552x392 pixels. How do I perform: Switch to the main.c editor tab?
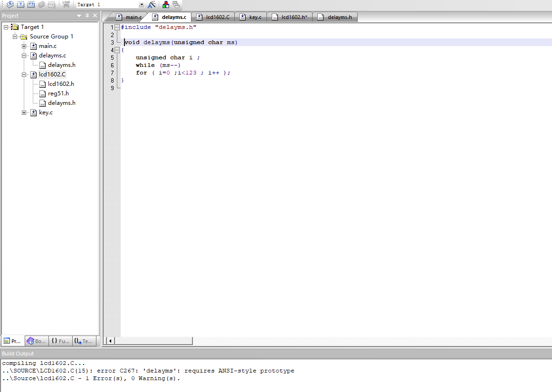[x=129, y=17]
